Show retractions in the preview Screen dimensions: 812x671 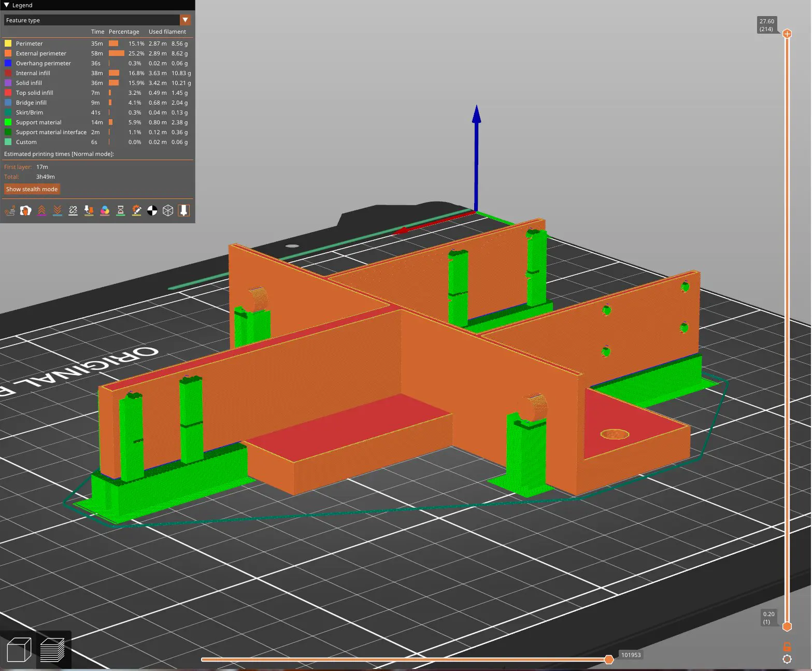41,210
